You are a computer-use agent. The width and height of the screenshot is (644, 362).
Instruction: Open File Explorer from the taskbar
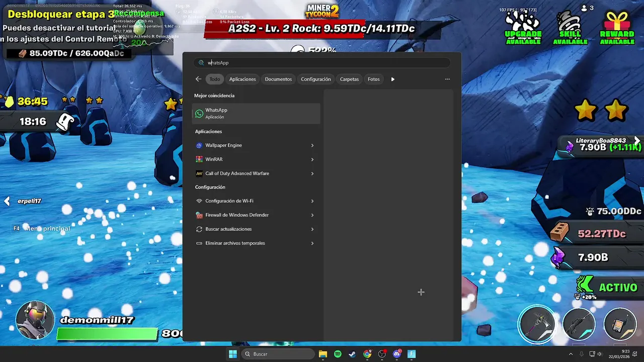pyautogui.click(x=323, y=354)
